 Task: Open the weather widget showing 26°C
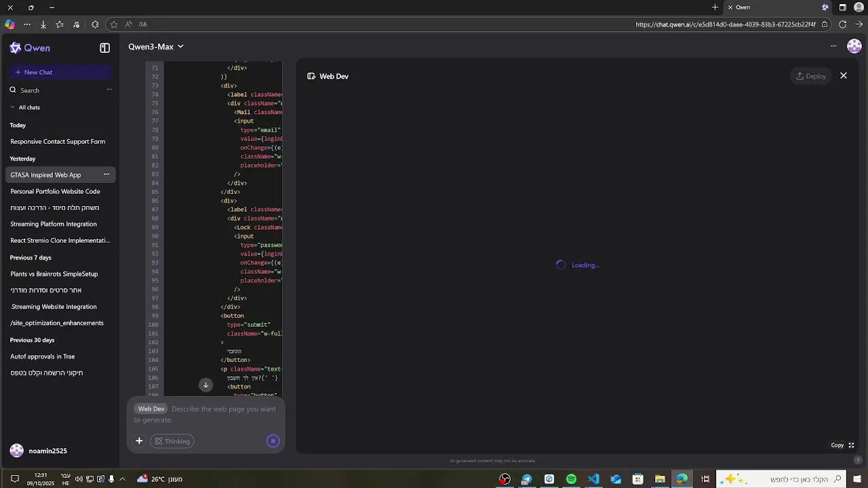click(160, 479)
